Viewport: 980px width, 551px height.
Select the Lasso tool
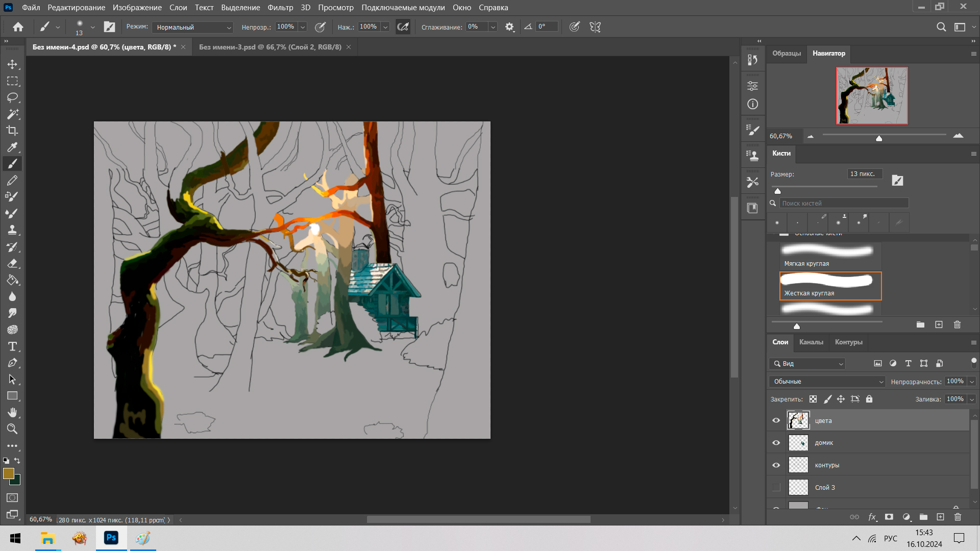pyautogui.click(x=12, y=97)
